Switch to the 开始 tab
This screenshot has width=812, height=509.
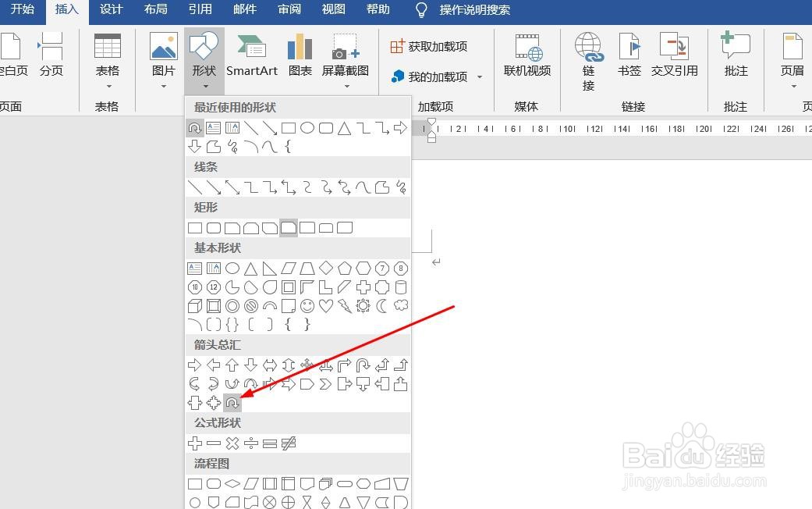coord(23,9)
